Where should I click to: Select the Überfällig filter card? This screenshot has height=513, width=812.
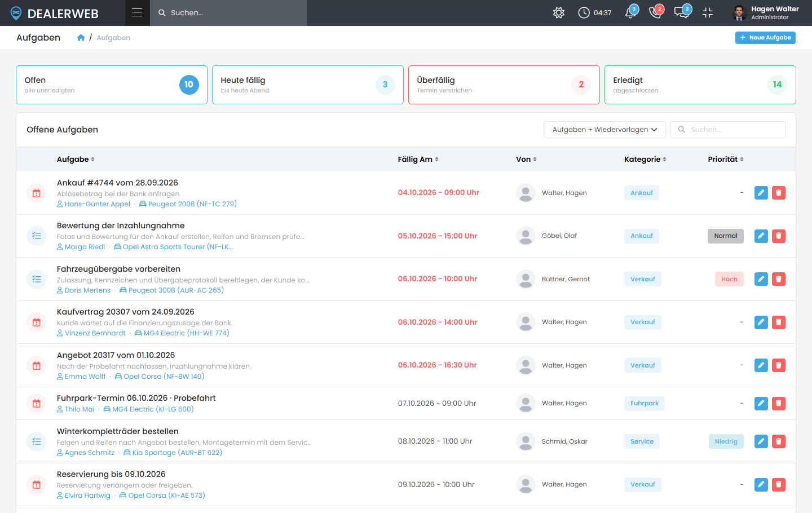click(504, 85)
